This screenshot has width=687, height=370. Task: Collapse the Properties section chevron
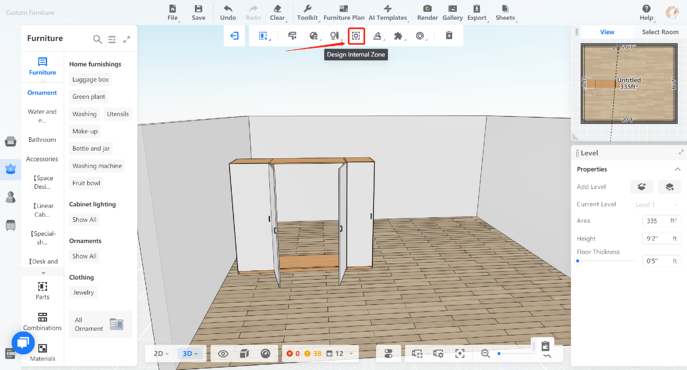pos(677,169)
